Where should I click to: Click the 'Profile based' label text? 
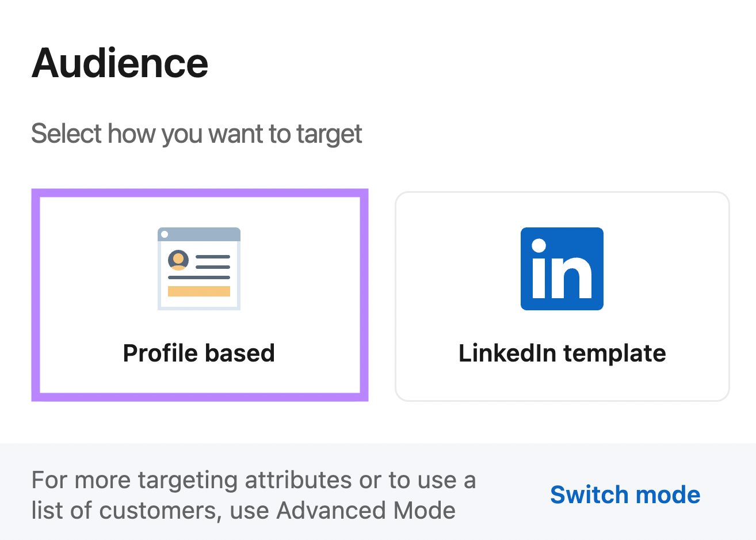tap(199, 353)
